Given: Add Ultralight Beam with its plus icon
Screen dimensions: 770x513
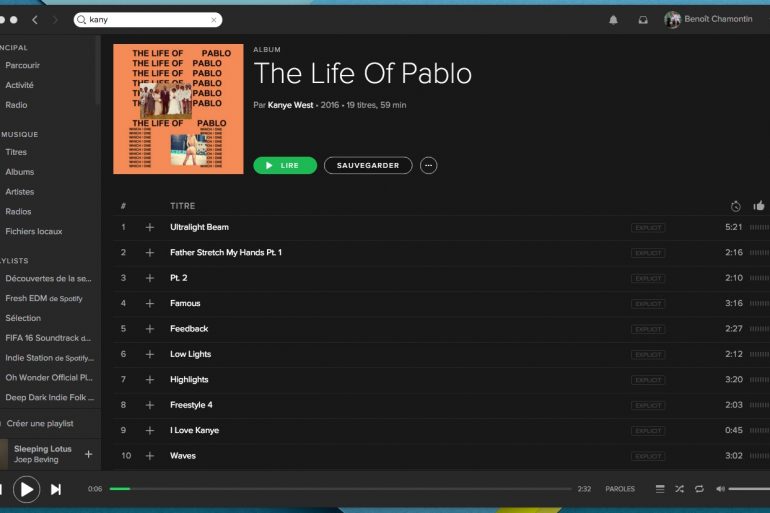Looking at the screenshot, I should [x=150, y=227].
